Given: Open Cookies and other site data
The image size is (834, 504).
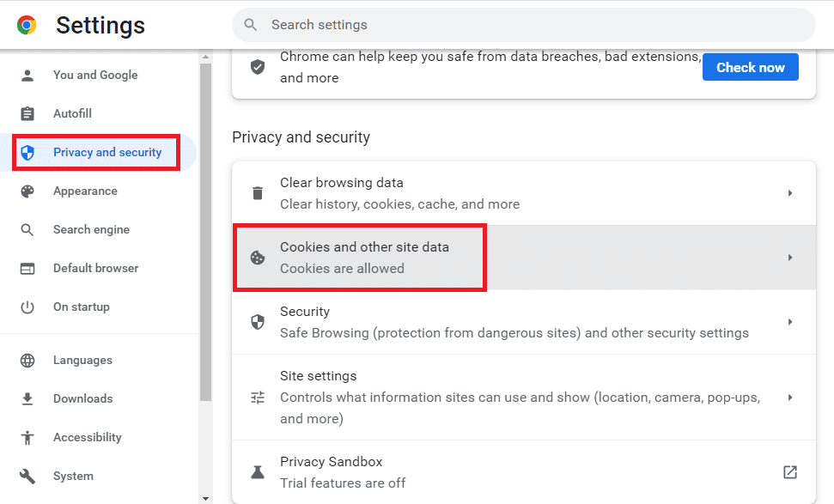Looking at the screenshot, I should click(524, 258).
